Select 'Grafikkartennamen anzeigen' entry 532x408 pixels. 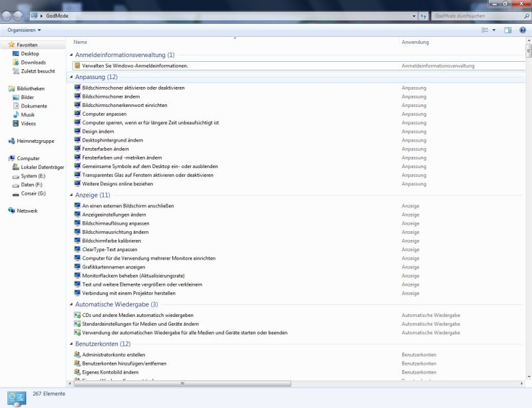[113, 267]
